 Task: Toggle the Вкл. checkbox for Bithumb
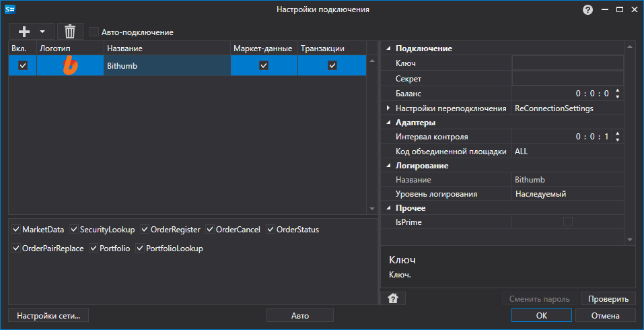click(x=23, y=65)
